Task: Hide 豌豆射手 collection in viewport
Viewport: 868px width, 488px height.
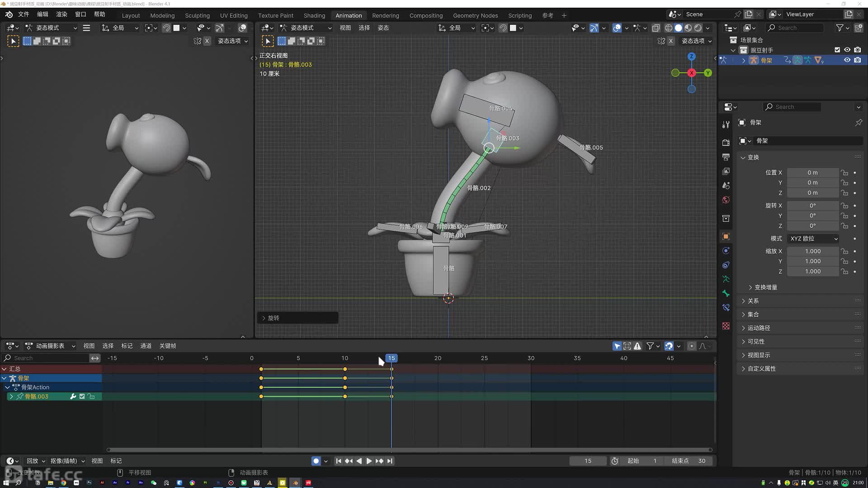Action: point(847,50)
